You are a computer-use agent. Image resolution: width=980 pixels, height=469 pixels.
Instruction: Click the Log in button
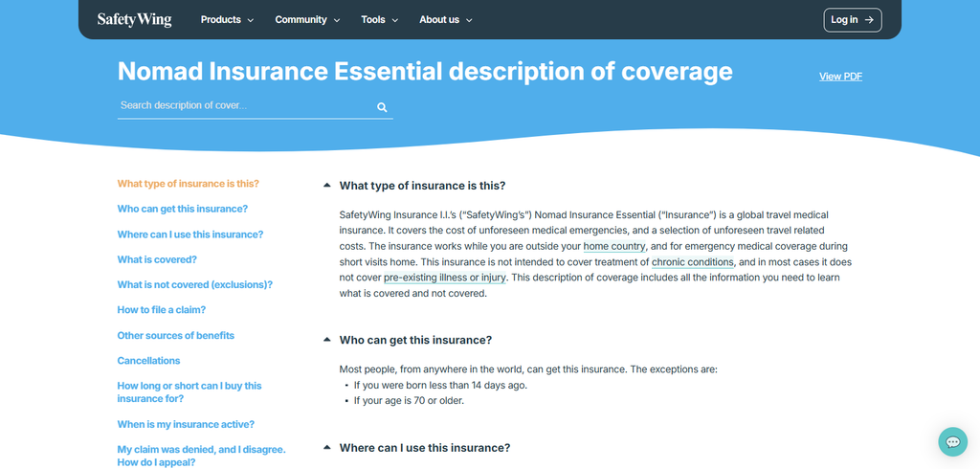(x=853, y=20)
